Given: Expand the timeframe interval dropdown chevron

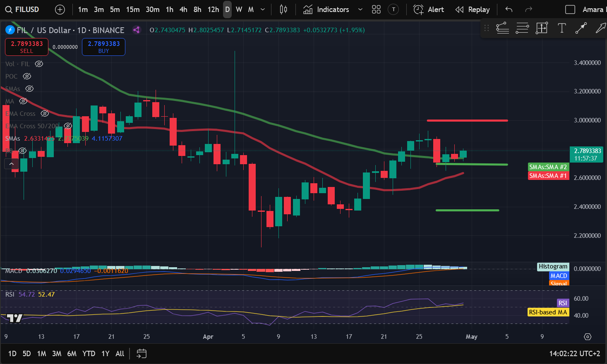Looking at the screenshot, I should [263, 10].
